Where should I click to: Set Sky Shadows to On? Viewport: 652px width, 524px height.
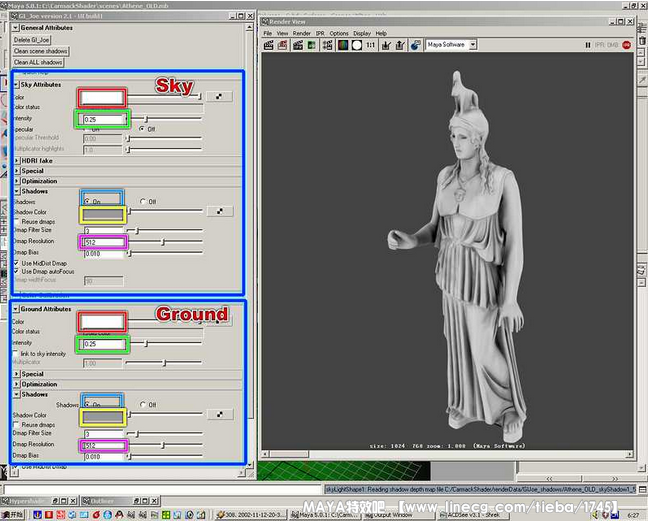[87, 201]
